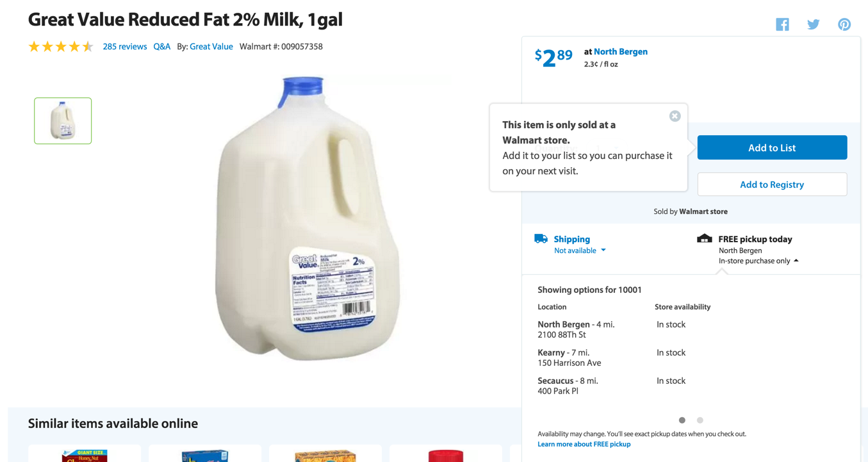
Task: Open the North Bergen store link
Action: [620, 51]
